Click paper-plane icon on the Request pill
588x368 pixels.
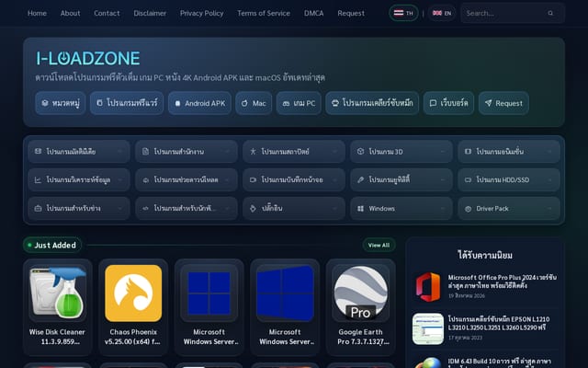tap(488, 103)
